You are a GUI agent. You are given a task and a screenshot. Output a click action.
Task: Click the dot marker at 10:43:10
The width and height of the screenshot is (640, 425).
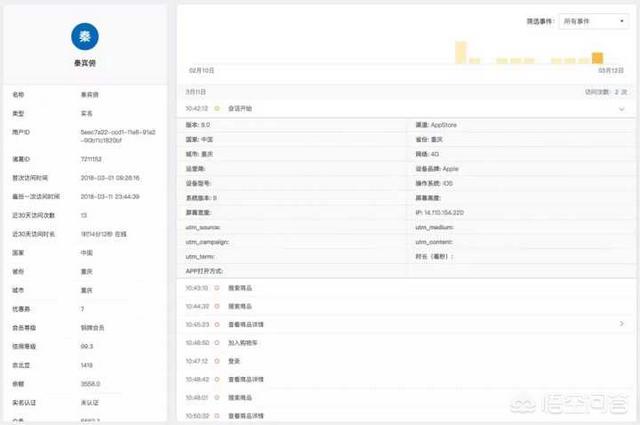[x=217, y=288]
